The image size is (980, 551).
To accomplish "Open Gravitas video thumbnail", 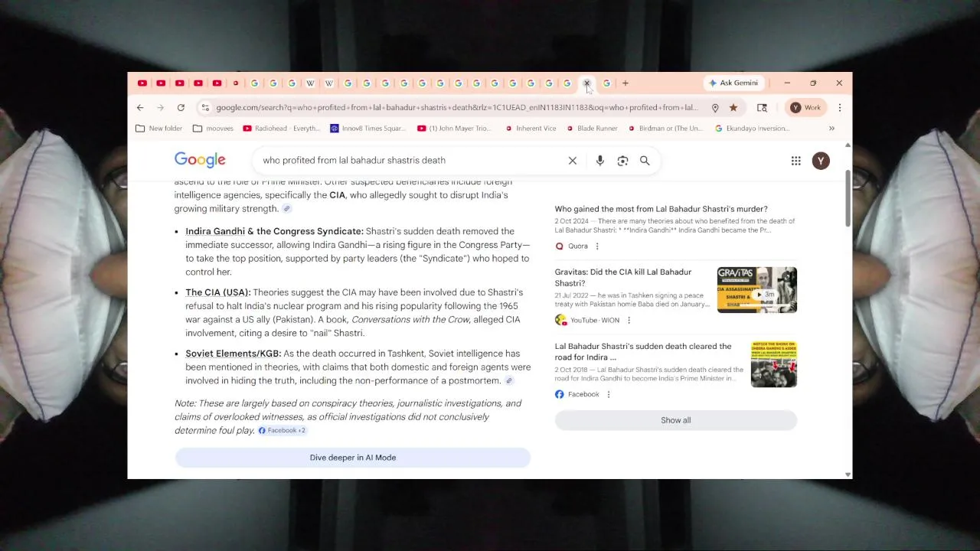I will click(x=756, y=290).
